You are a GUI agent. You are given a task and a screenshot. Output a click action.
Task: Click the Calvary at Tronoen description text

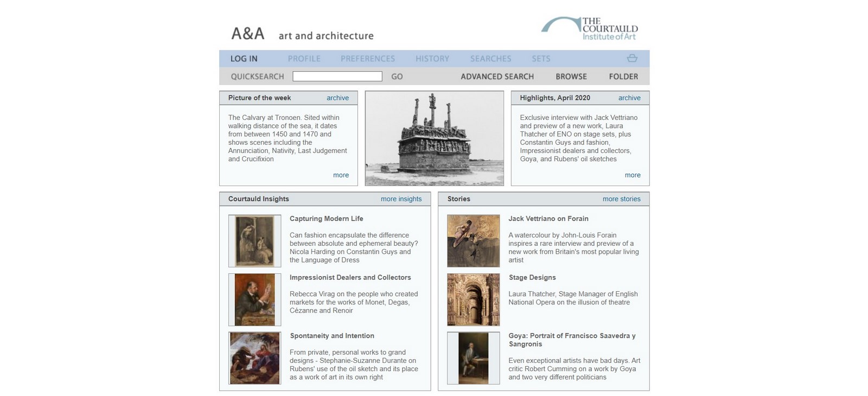pos(288,138)
